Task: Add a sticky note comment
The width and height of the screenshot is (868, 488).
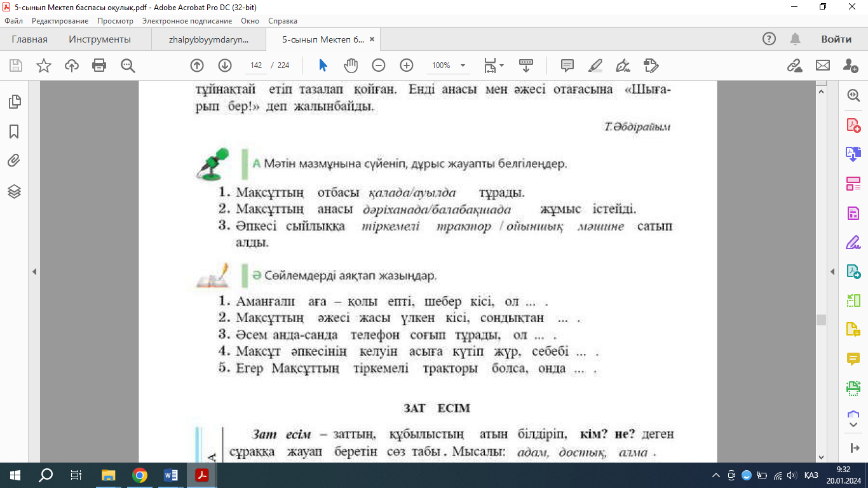Action: 567,65
